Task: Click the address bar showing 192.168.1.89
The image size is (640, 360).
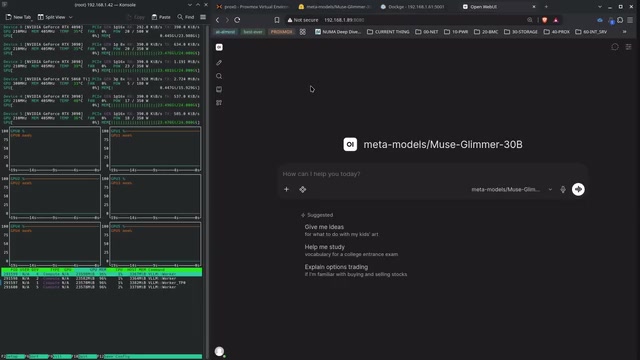Action: coord(424,20)
